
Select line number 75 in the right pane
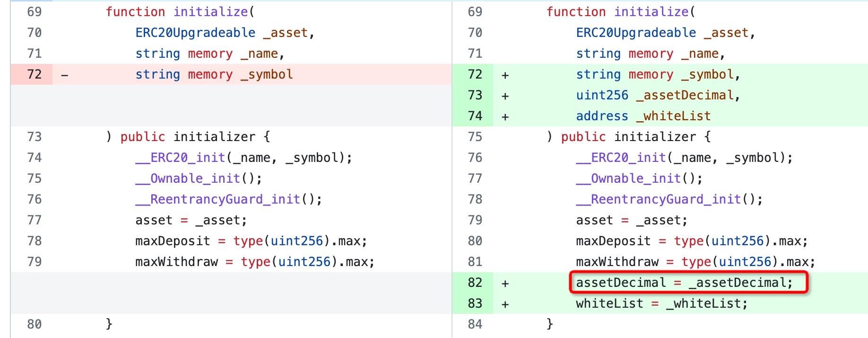coord(475,137)
